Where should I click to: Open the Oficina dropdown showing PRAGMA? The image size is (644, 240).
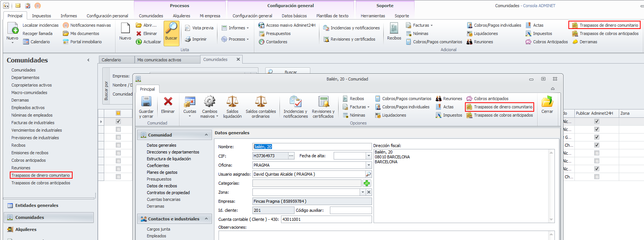(369, 165)
